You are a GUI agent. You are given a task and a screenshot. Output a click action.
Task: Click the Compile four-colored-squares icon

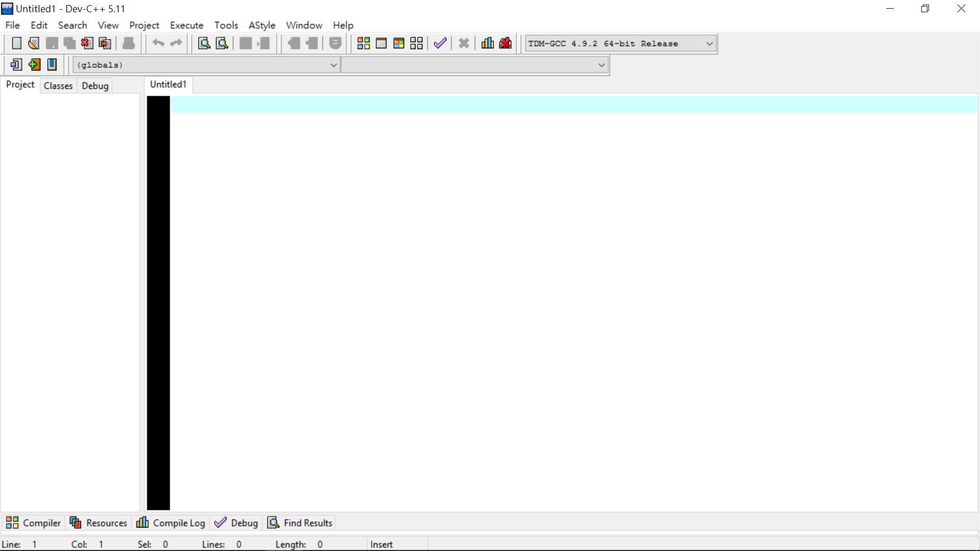(363, 43)
